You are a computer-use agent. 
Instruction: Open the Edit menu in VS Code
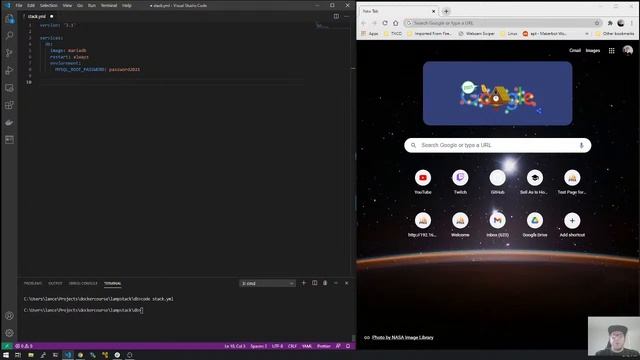coord(31,6)
